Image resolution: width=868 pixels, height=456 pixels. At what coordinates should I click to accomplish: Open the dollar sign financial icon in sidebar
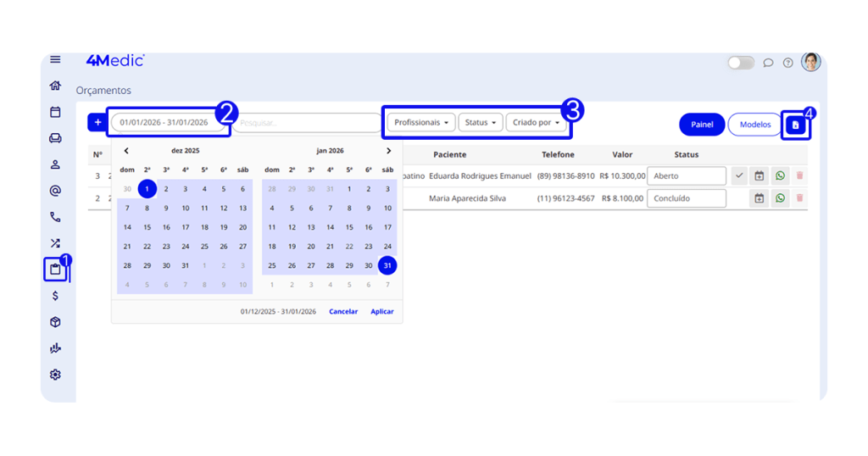55,296
